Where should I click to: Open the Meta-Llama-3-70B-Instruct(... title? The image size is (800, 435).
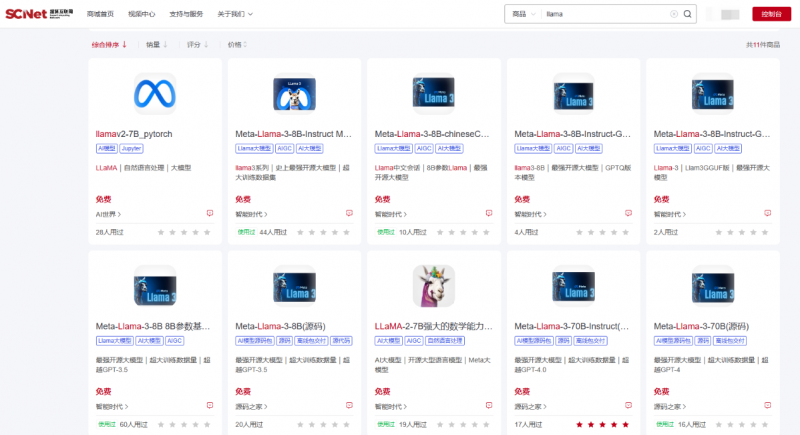(572, 326)
